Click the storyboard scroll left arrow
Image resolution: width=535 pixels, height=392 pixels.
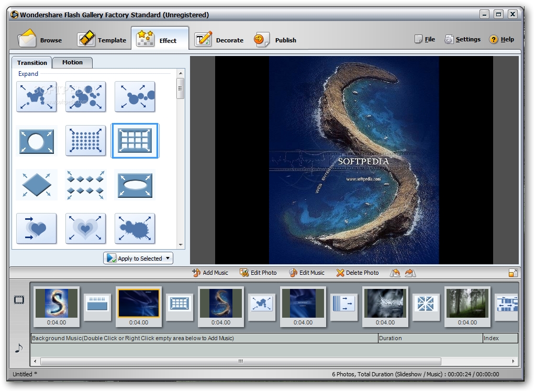tap(35, 361)
